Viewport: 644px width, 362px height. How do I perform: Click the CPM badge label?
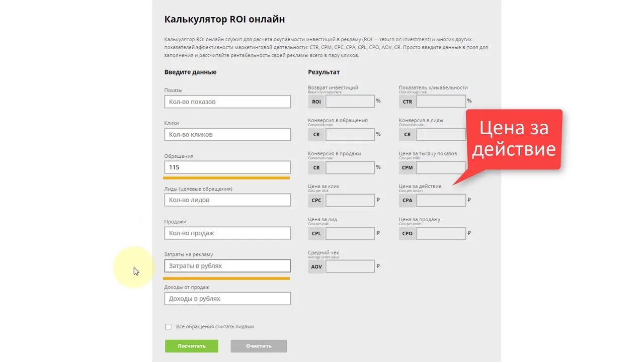(408, 167)
